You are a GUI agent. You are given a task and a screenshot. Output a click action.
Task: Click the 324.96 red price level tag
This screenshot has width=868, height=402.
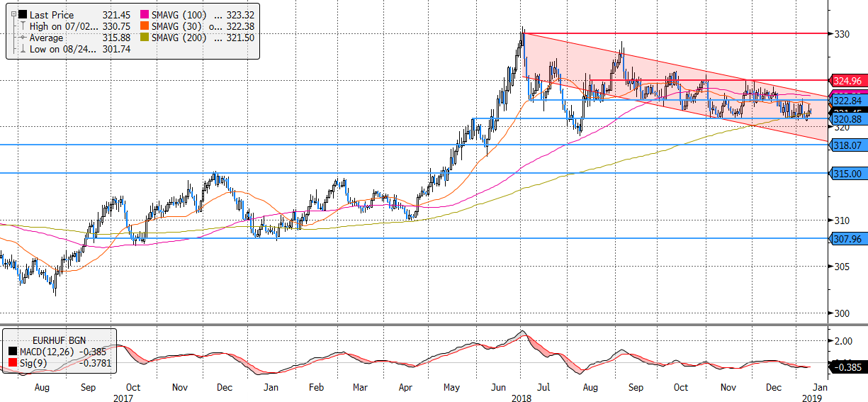(847, 80)
